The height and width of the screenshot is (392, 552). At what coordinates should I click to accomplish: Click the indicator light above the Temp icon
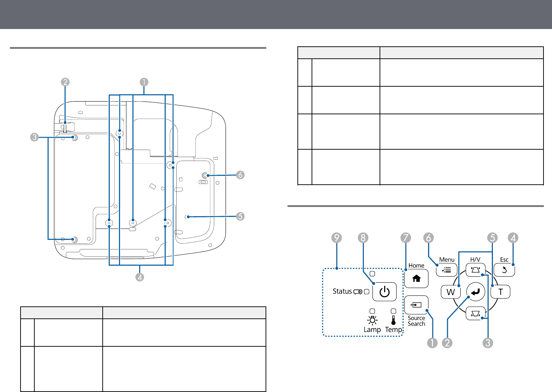pyautogui.click(x=393, y=311)
